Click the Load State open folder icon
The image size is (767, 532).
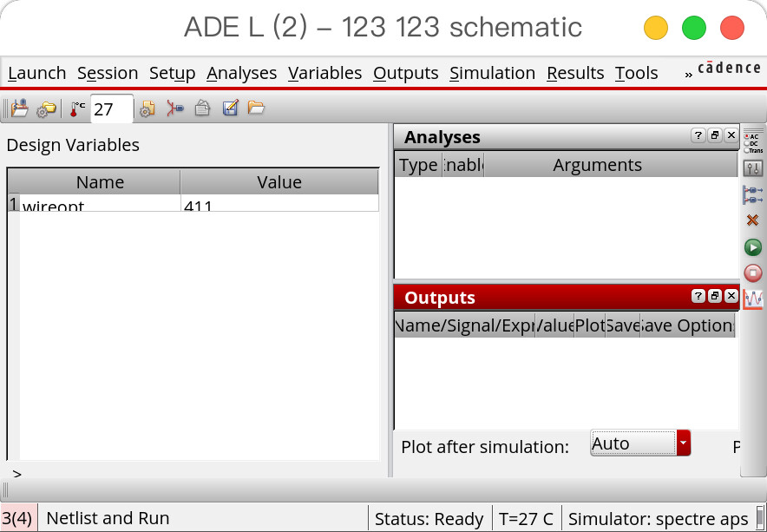[x=256, y=108]
